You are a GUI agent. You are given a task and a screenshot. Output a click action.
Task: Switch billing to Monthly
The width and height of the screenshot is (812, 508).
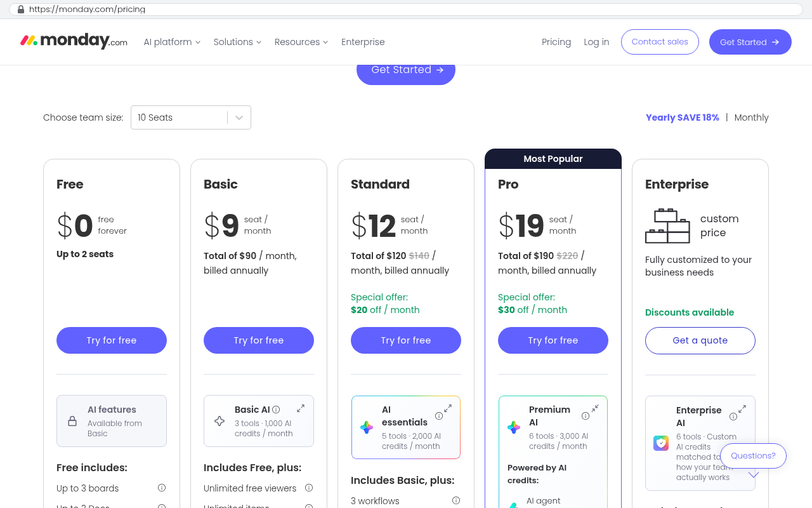tap(751, 117)
